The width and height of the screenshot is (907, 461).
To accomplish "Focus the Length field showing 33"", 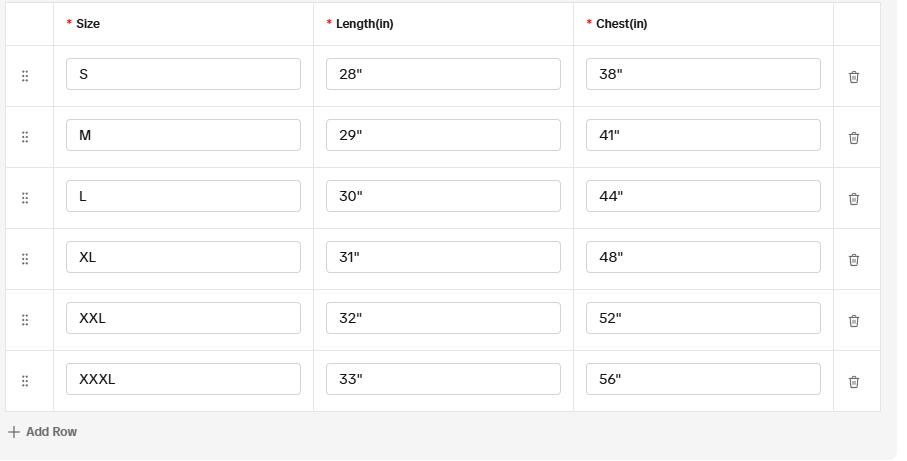I will tap(443, 379).
